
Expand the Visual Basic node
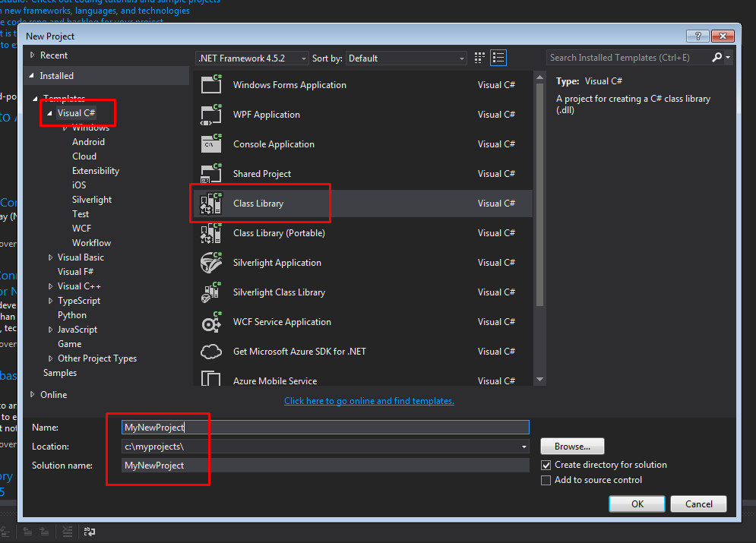click(50, 257)
